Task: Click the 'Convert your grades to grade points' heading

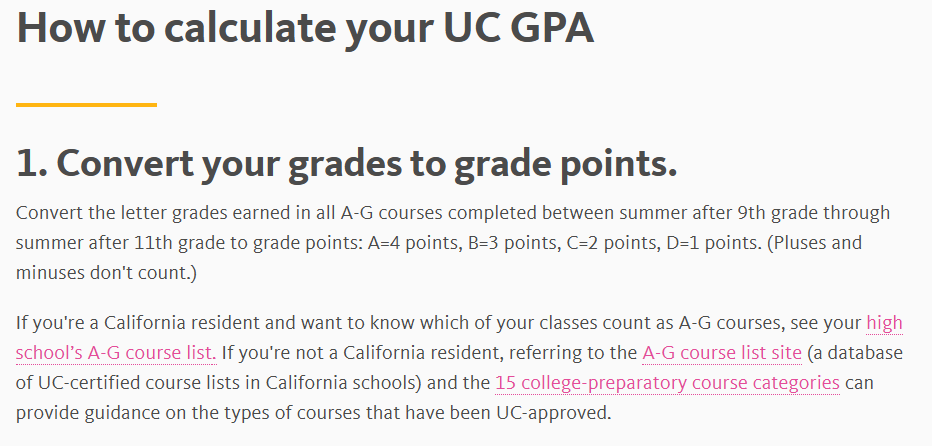Action: (x=346, y=165)
